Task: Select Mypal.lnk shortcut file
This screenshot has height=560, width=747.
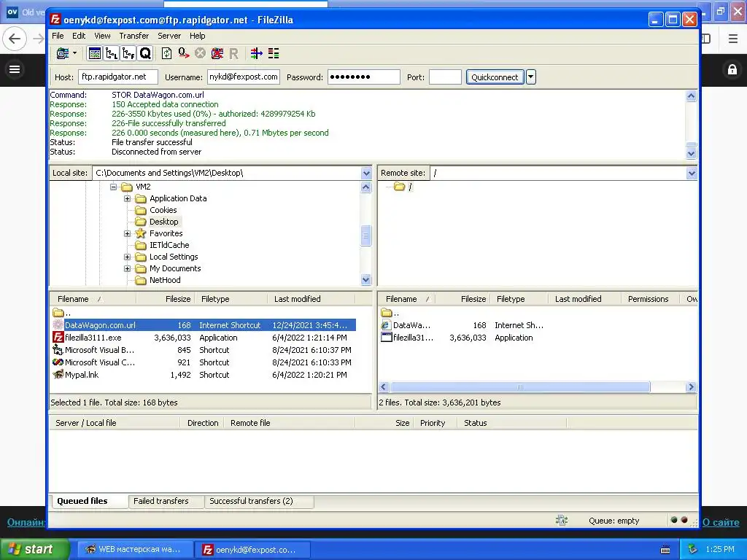Action: pyautogui.click(x=204, y=375)
